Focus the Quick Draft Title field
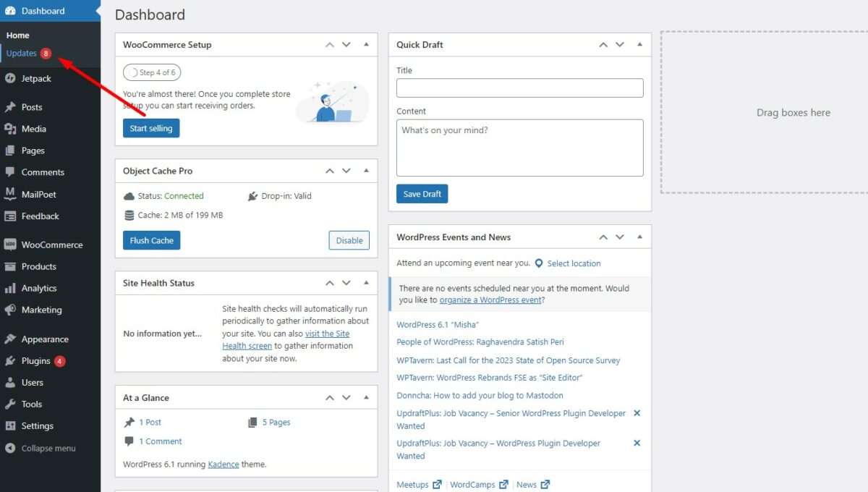868x492 pixels. pos(519,88)
